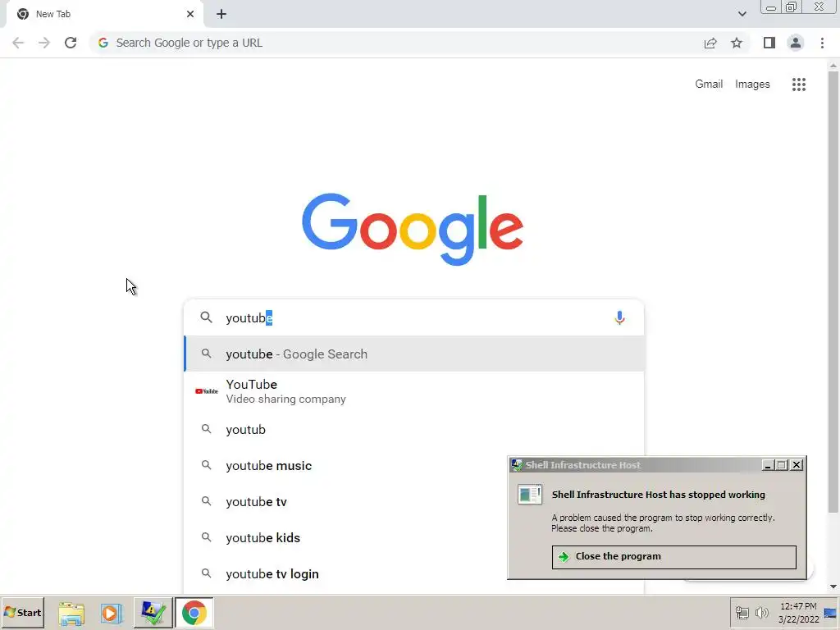Image resolution: width=840 pixels, height=630 pixels.
Task: Click the app icon in the error dialog
Action: [x=530, y=494]
